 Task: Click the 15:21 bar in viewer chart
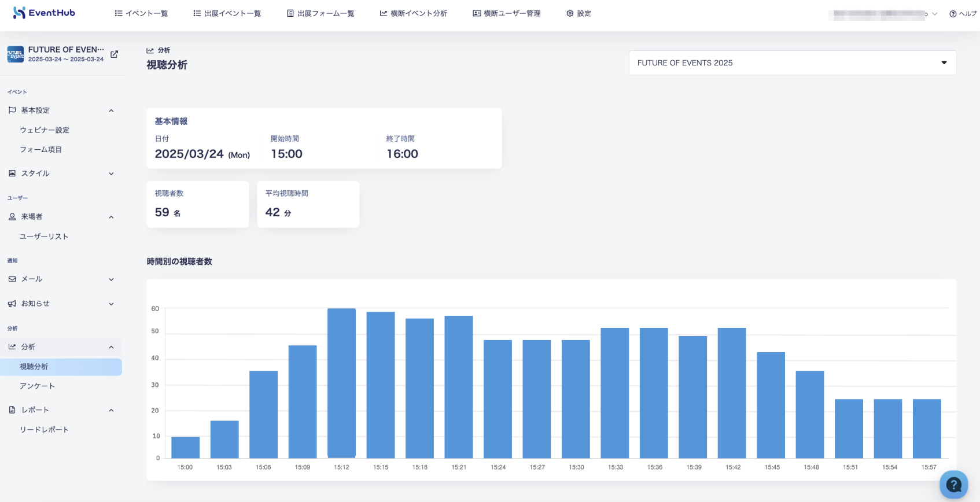click(x=459, y=387)
